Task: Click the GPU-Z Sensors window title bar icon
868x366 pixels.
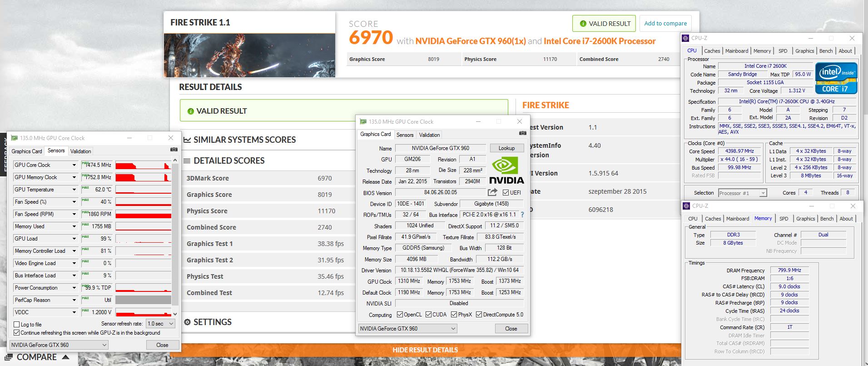Action: (14, 138)
